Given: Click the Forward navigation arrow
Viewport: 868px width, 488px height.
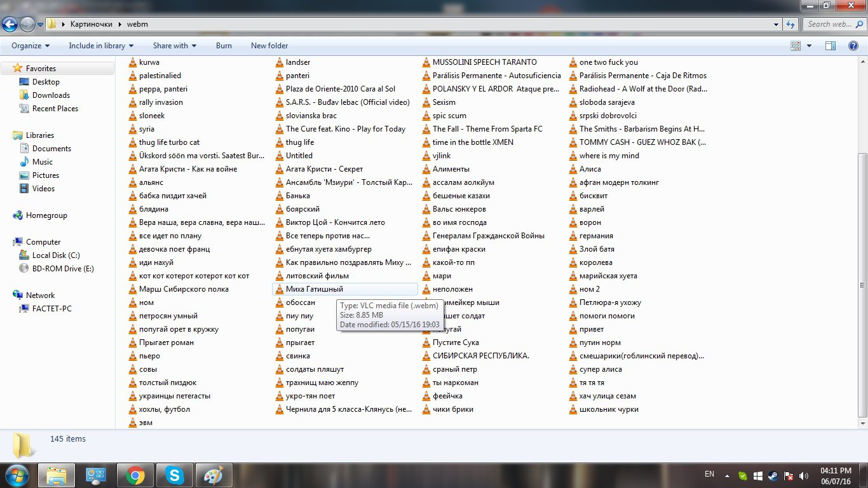Looking at the screenshot, I should click(27, 24).
